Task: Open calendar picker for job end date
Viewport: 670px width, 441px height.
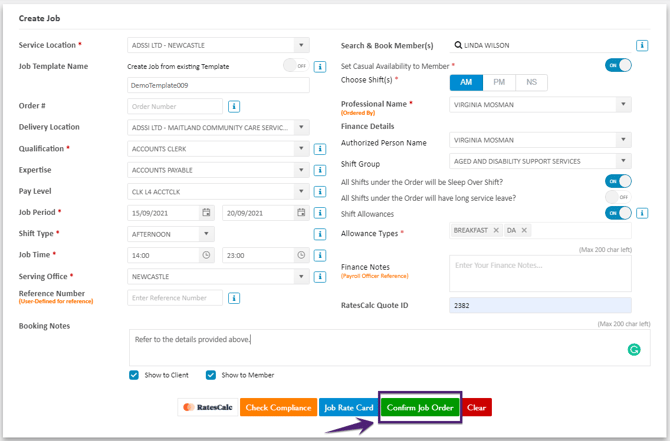Action: pyautogui.click(x=301, y=213)
